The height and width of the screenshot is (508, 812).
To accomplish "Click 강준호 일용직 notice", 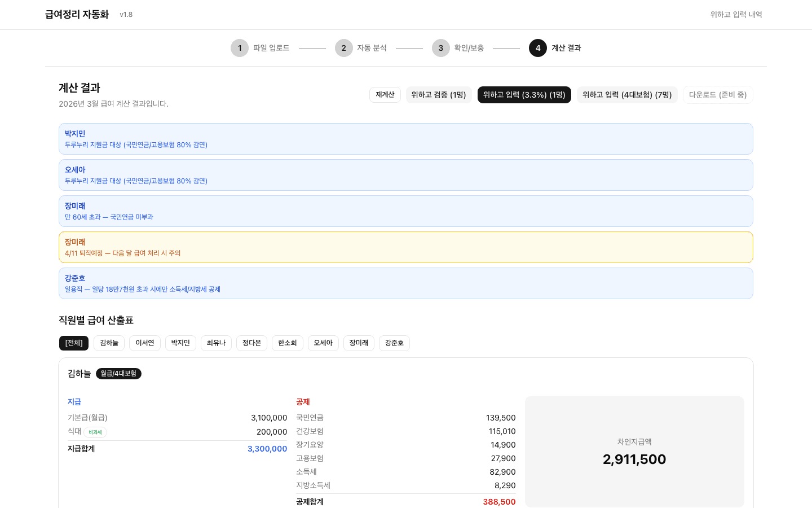I will pyautogui.click(x=406, y=283).
